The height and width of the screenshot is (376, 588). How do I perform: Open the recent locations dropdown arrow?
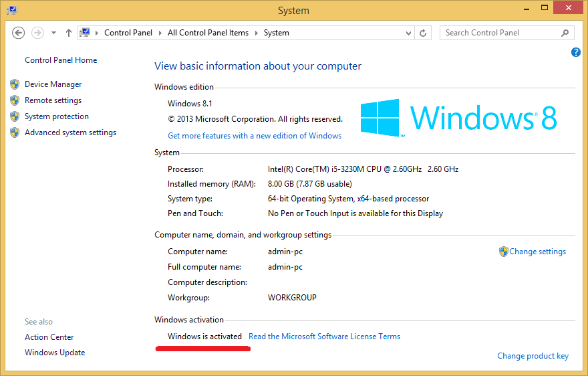53,33
